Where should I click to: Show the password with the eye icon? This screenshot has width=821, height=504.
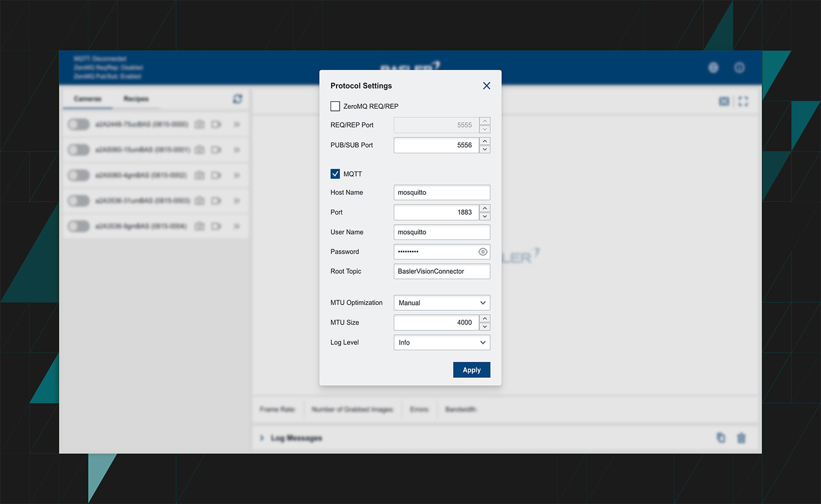[482, 252]
